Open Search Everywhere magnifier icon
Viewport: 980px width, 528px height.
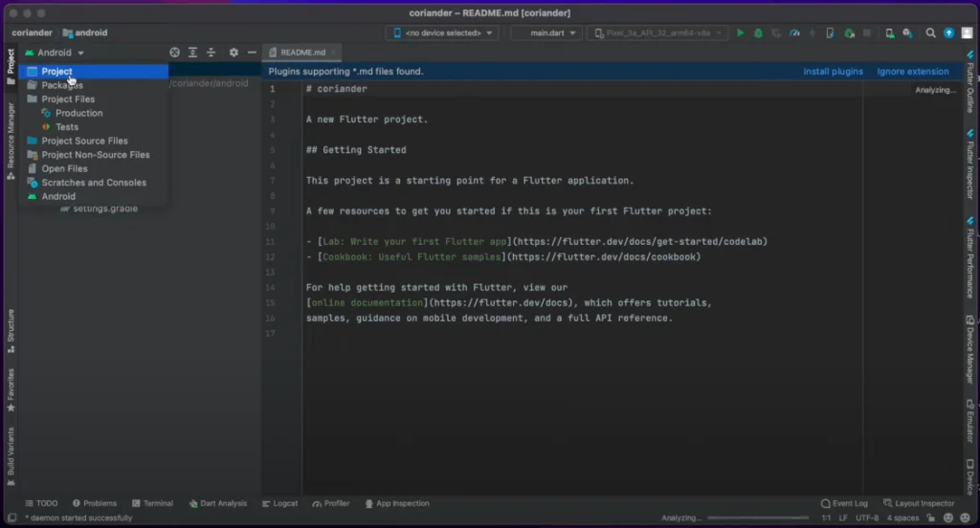pyautogui.click(x=930, y=33)
